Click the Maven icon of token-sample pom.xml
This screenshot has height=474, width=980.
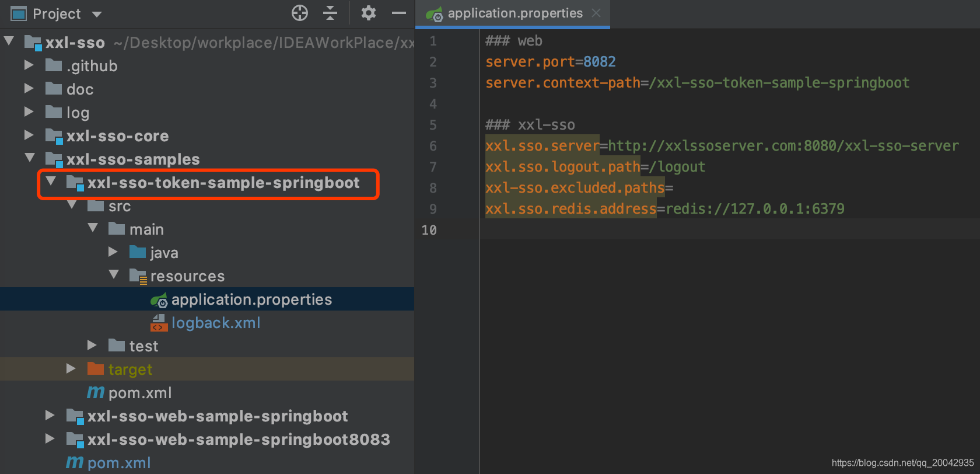click(x=96, y=393)
